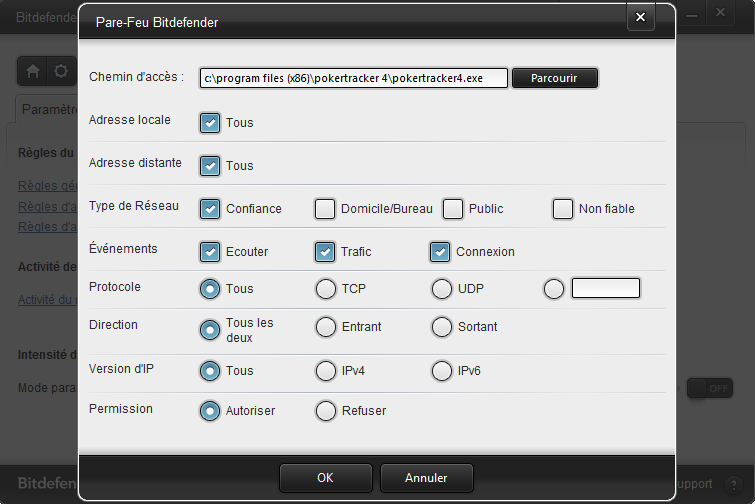Select IPv6 version
This screenshot has height=504, width=755.
coord(442,371)
